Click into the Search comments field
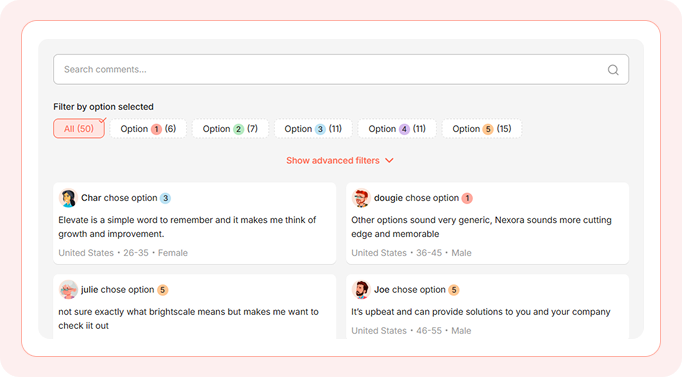The width and height of the screenshot is (682, 377). pos(341,70)
